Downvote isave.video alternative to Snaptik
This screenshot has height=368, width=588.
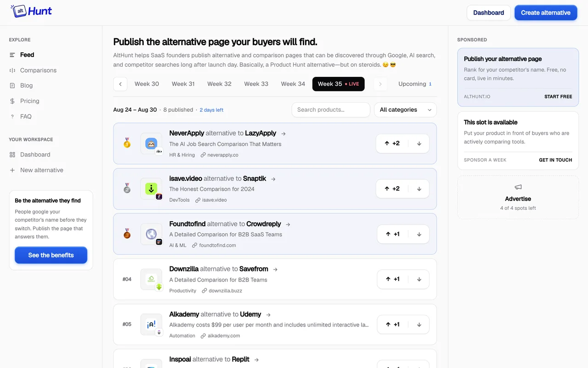click(x=419, y=189)
